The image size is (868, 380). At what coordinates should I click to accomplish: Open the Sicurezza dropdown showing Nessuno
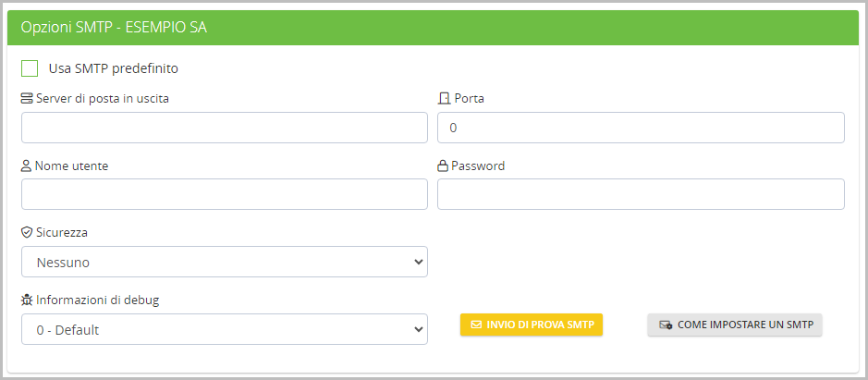point(224,262)
